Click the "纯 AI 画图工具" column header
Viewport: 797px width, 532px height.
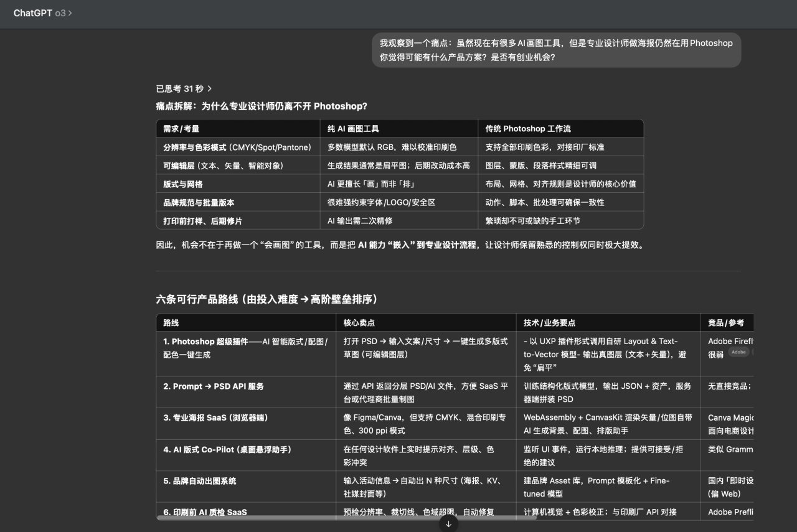click(353, 129)
